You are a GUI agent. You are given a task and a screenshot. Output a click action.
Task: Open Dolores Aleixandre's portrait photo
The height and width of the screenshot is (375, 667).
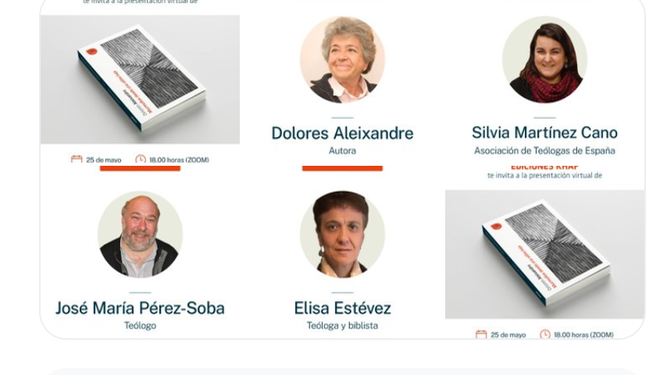coord(342,60)
